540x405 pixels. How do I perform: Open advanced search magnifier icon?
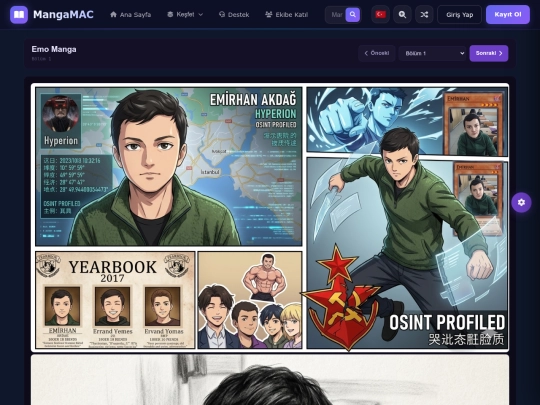(x=402, y=14)
